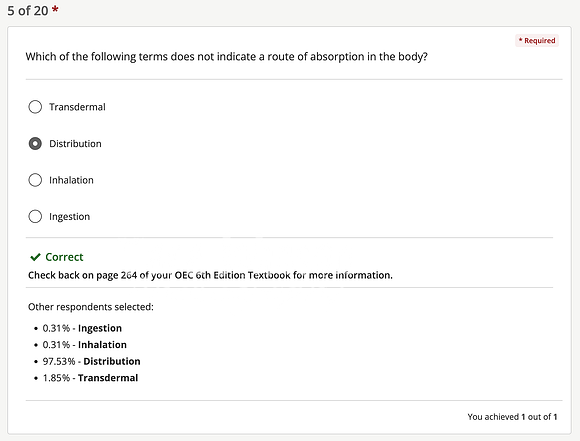Screen dimensions: 580x441
Task: Click the '0.31% - Inhalation' statistic
Action: tap(84, 345)
